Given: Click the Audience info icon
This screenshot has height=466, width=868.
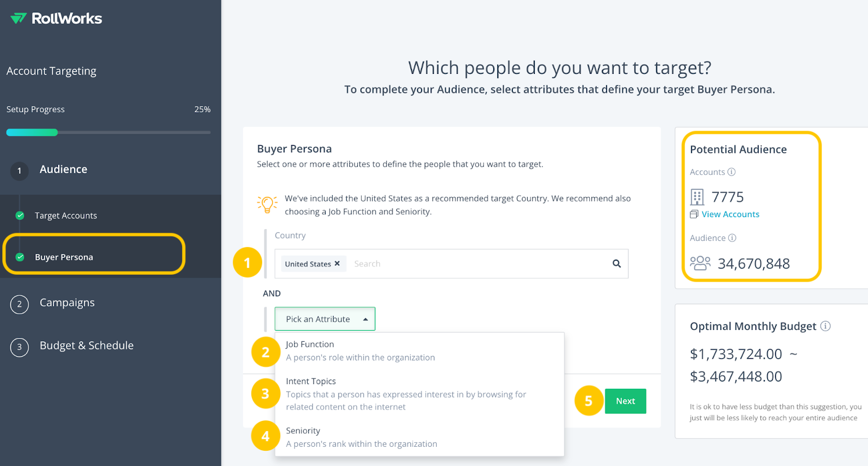Looking at the screenshot, I should tap(732, 238).
